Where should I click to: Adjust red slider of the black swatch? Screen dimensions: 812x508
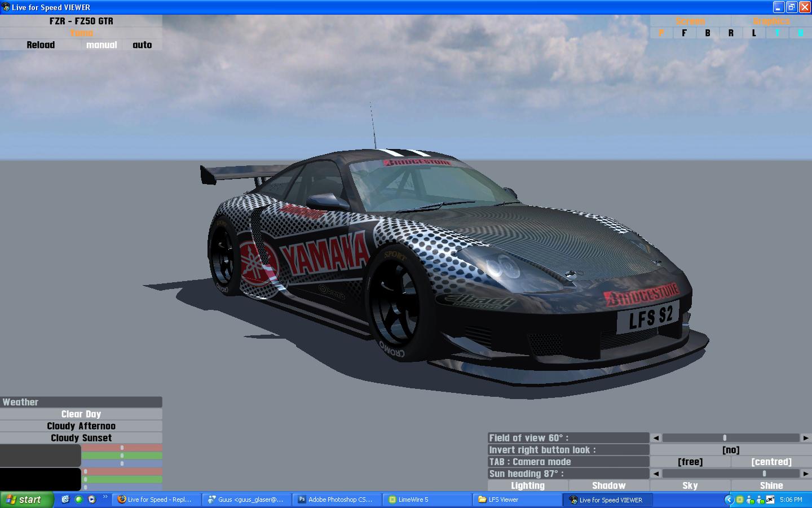(122, 471)
